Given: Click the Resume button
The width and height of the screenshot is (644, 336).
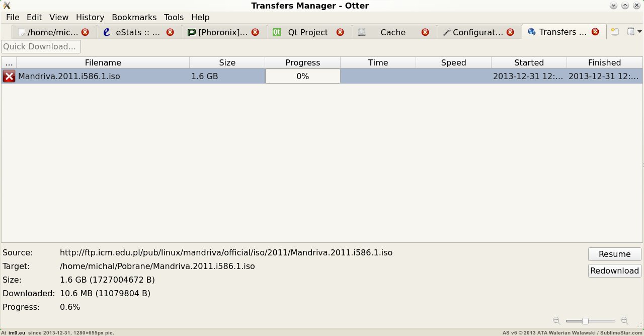Looking at the screenshot, I should pos(614,254).
